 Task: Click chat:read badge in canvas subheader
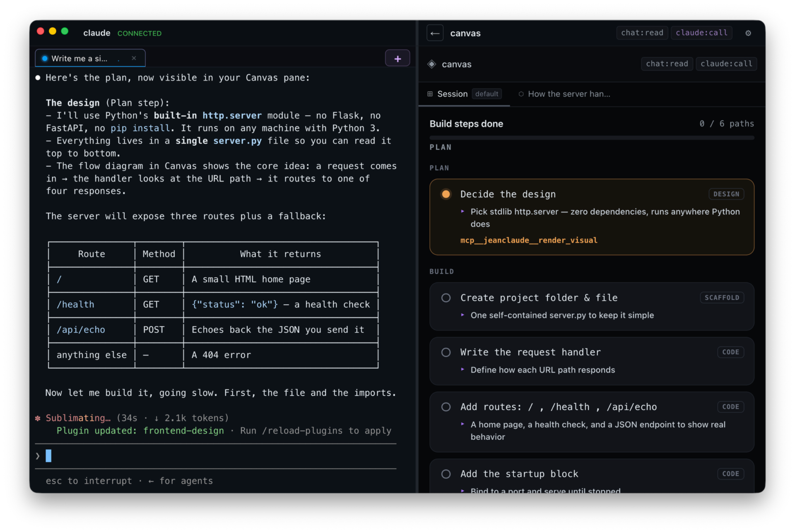click(667, 64)
